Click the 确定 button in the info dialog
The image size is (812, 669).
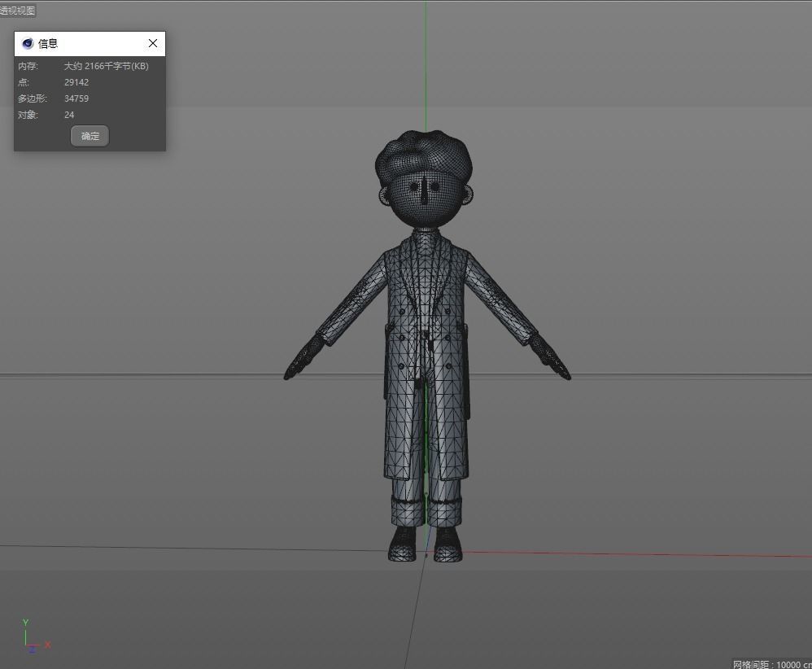89,136
